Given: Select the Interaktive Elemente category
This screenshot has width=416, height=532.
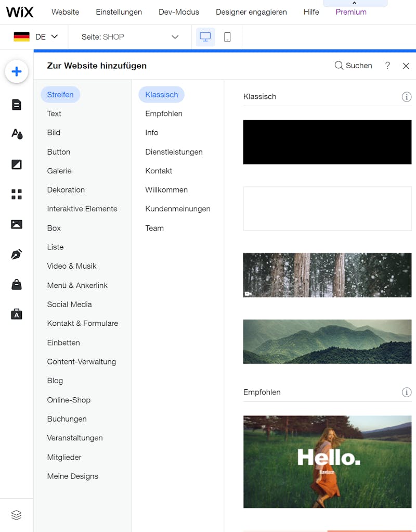Looking at the screenshot, I should (82, 209).
